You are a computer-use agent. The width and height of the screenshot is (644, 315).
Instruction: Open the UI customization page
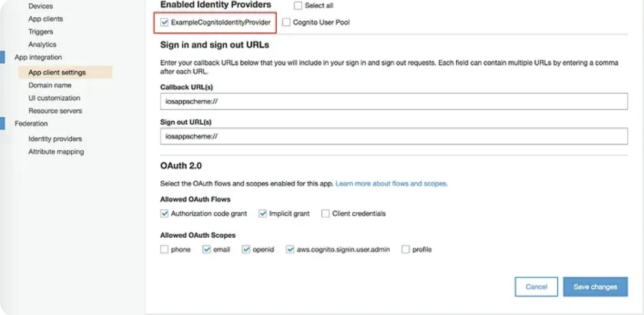pyautogui.click(x=54, y=98)
